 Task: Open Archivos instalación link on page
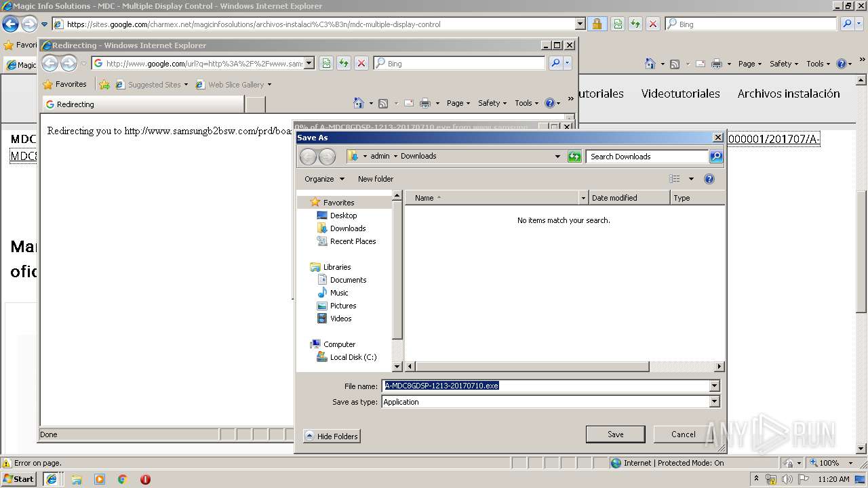tap(789, 94)
